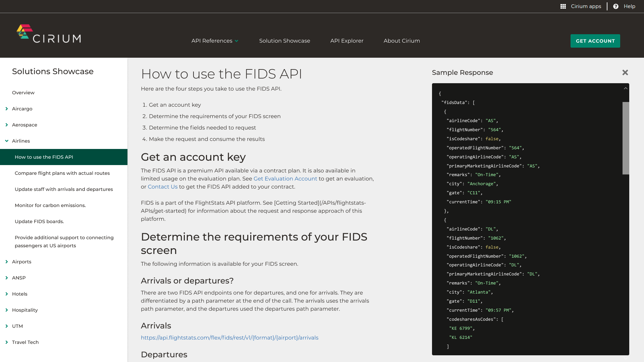
Task: Expand the ANSP section chevron
Action: pyautogui.click(x=7, y=278)
